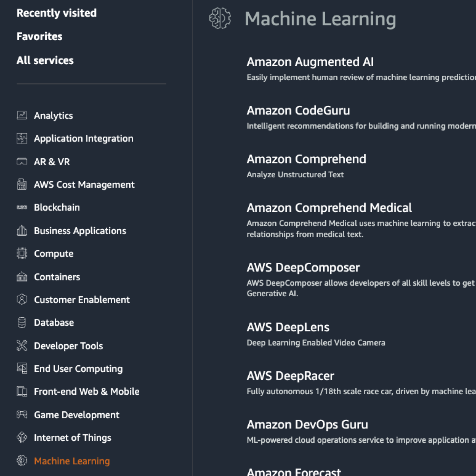Click the Compute chip icon
This screenshot has width=476, height=476.
(x=22, y=253)
